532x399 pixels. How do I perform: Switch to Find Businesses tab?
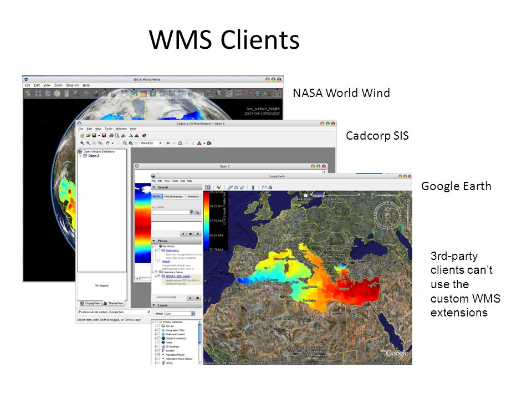[173, 196]
